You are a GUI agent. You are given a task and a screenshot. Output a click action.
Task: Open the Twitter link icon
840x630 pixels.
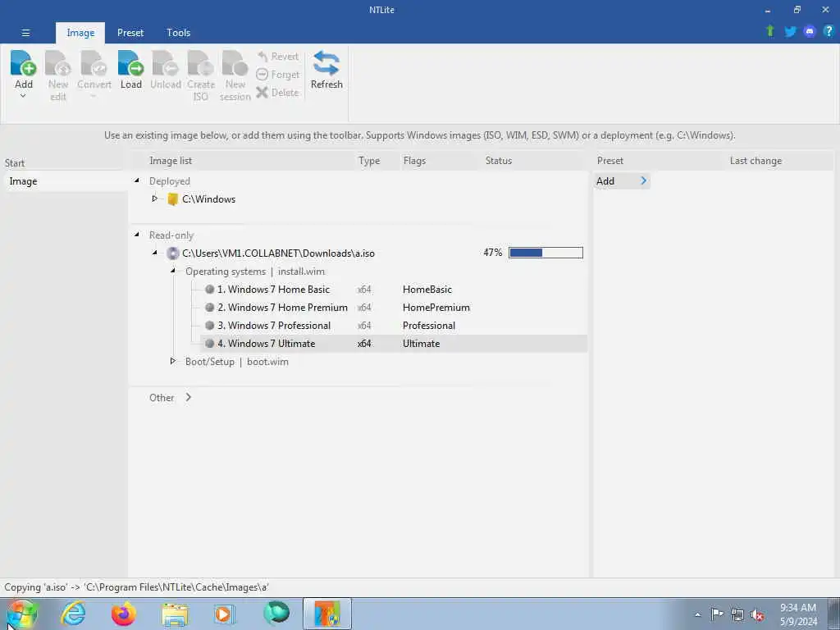(790, 32)
